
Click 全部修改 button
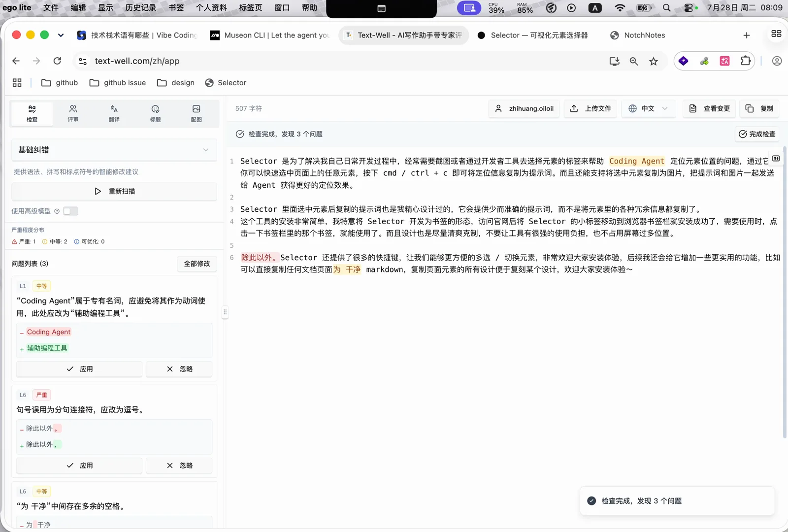click(197, 264)
